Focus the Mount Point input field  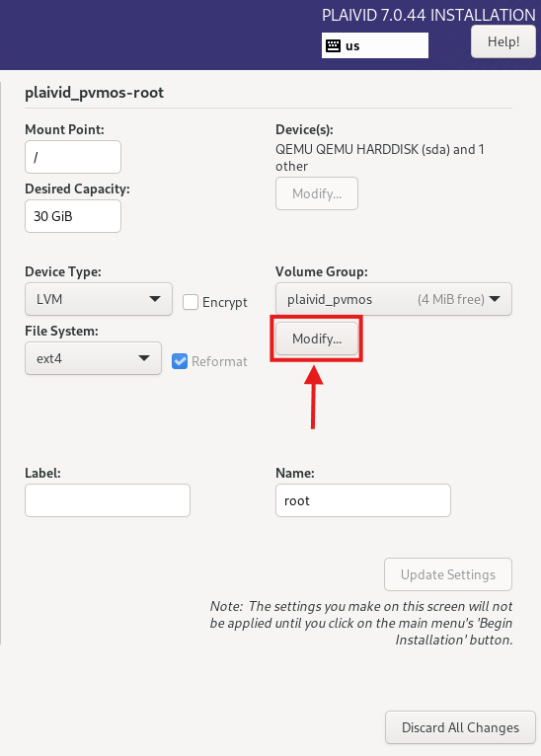[x=73, y=157]
